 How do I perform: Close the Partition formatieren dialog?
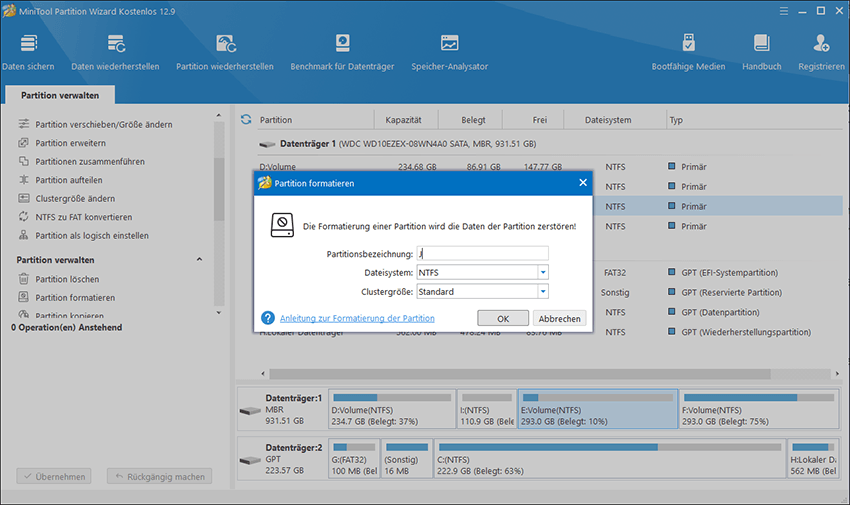pos(583,183)
